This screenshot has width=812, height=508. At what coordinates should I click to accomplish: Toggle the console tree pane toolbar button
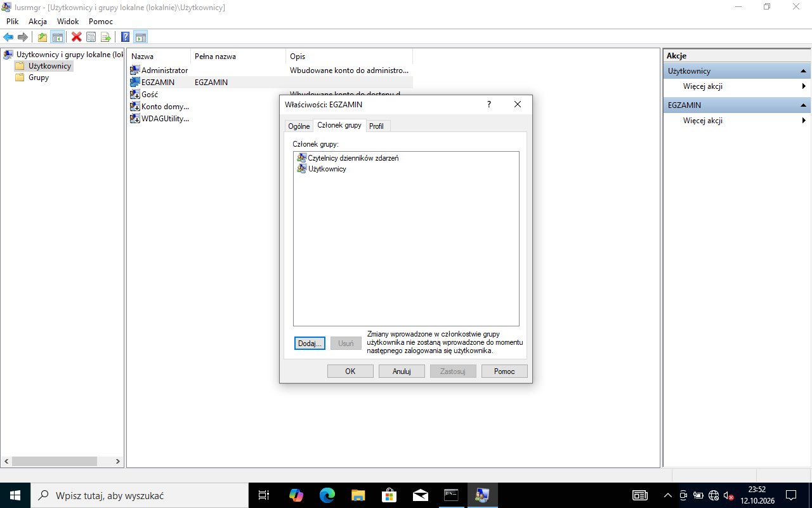click(x=57, y=37)
